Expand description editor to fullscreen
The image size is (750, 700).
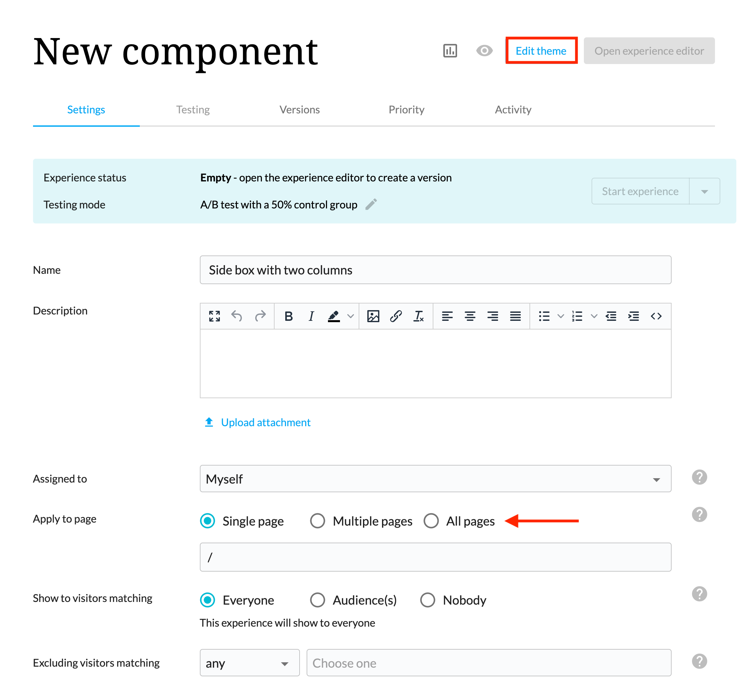click(214, 316)
